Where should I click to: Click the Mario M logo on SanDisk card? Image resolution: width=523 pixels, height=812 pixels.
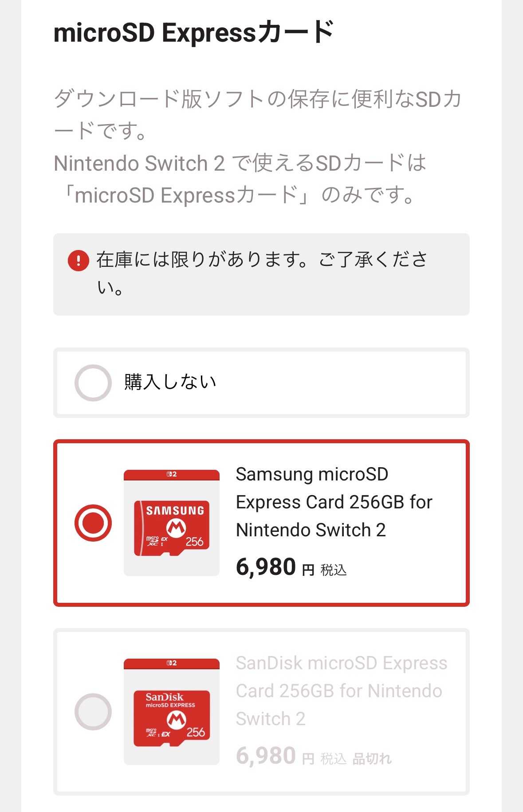176,719
